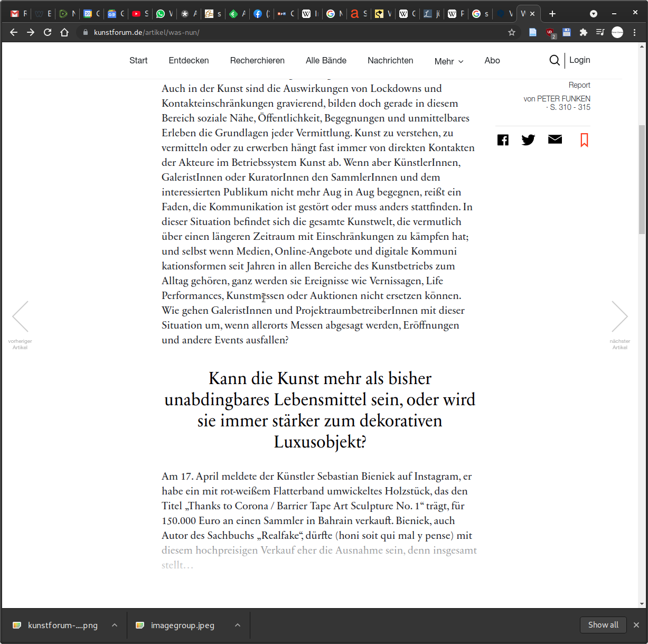Expand the Mehr navigation dropdown

click(449, 61)
